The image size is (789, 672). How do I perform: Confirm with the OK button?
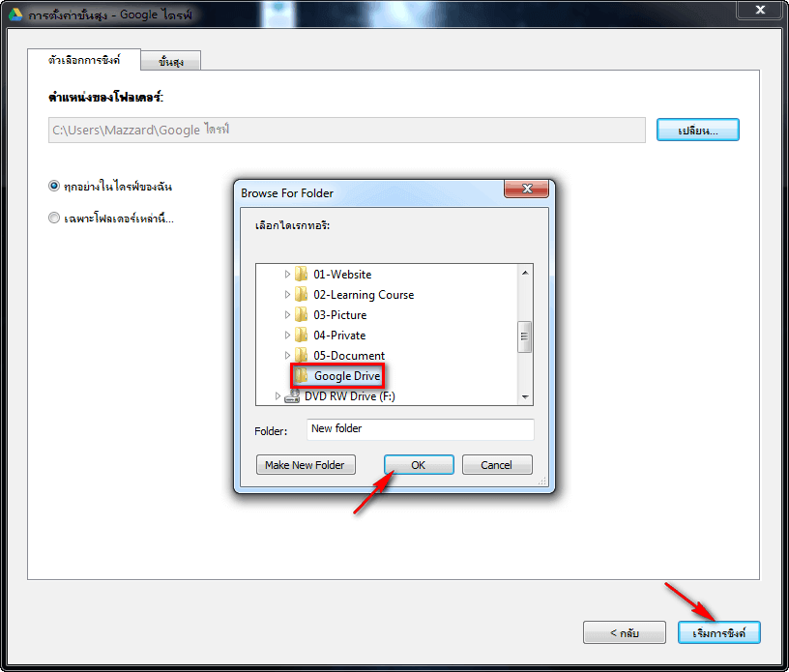(x=419, y=465)
